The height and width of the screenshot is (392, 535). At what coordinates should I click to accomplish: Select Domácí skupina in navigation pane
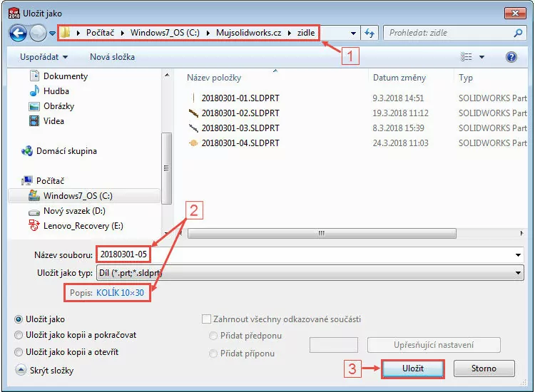[x=66, y=151]
